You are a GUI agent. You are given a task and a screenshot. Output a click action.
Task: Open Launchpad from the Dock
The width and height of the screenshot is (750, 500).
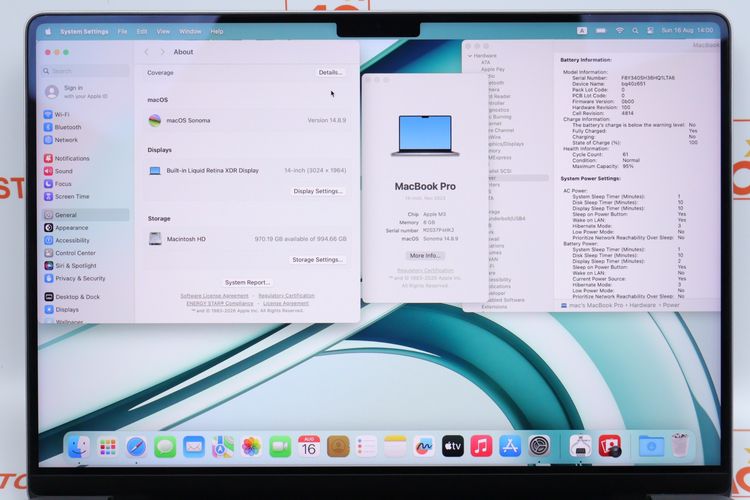(107, 447)
